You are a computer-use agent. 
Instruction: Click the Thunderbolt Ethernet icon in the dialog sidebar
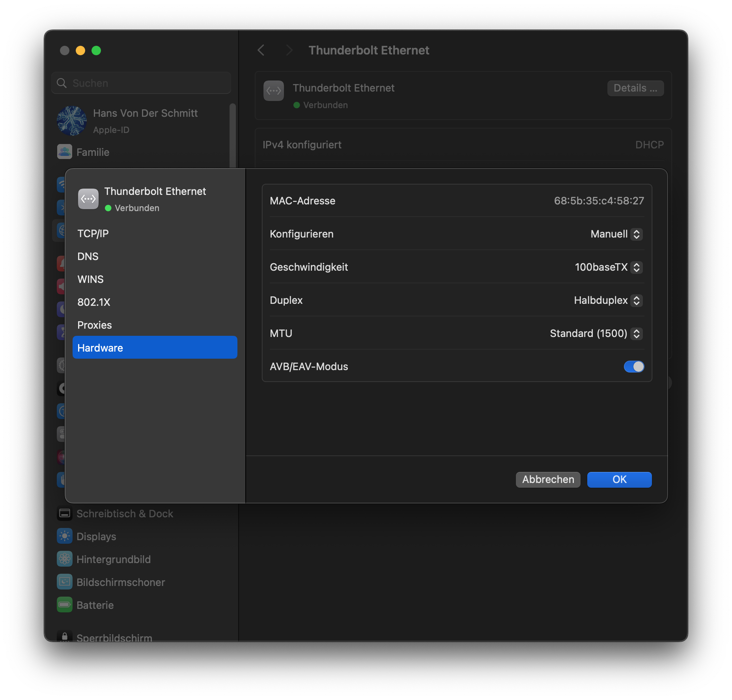click(x=88, y=199)
